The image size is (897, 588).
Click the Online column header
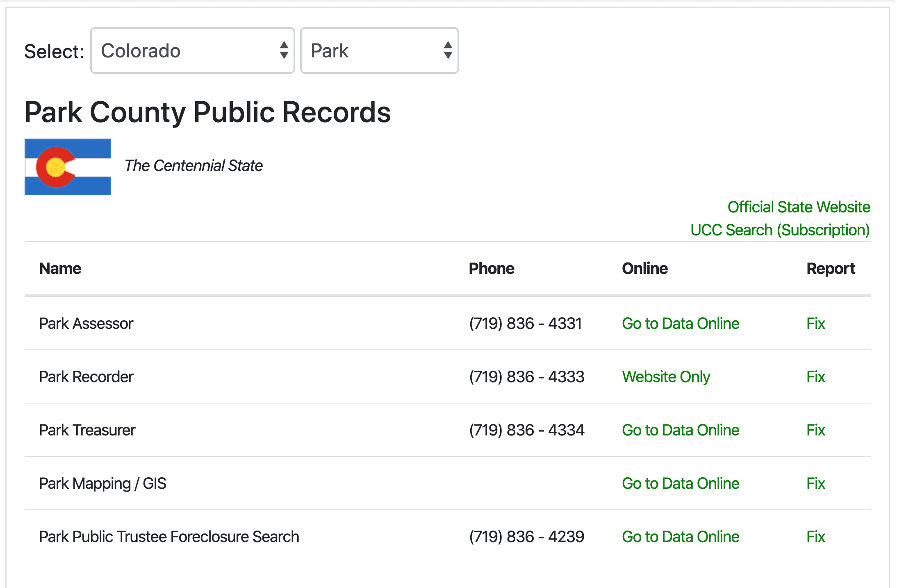(644, 269)
